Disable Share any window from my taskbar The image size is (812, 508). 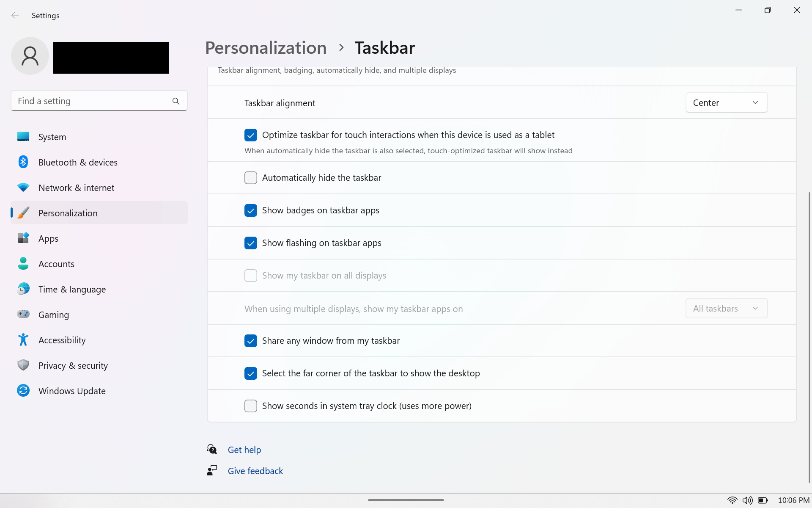(x=251, y=341)
